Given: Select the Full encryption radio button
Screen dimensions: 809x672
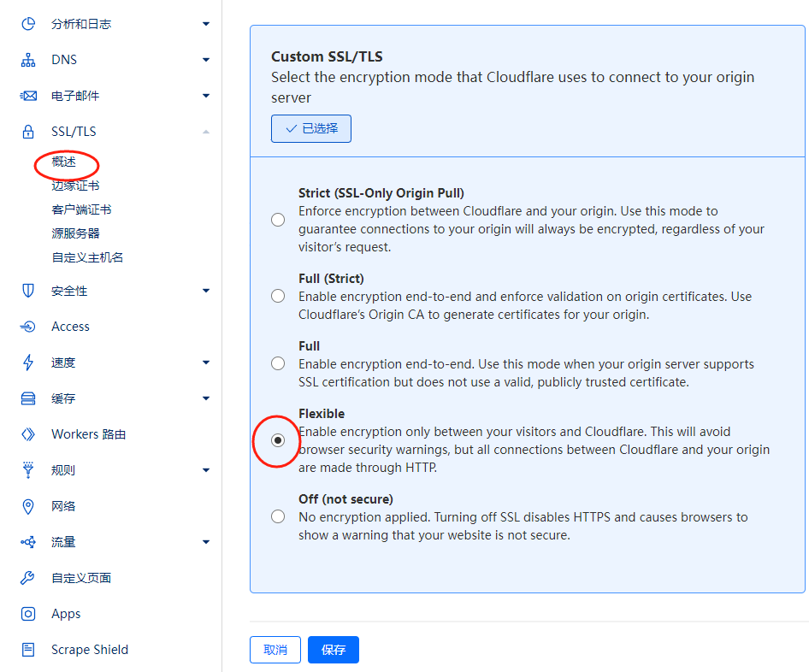Looking at the screenshot, I should 278,363.
